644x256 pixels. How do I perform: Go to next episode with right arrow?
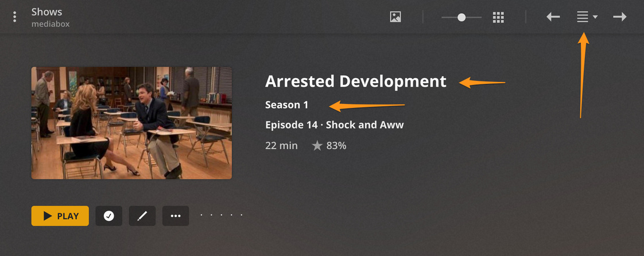coord(620,17)
